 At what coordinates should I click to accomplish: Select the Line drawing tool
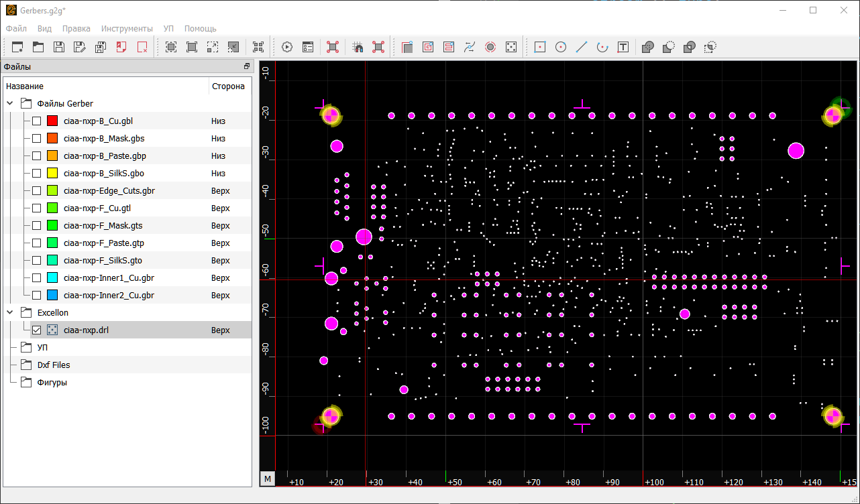[x=582, y=47]
